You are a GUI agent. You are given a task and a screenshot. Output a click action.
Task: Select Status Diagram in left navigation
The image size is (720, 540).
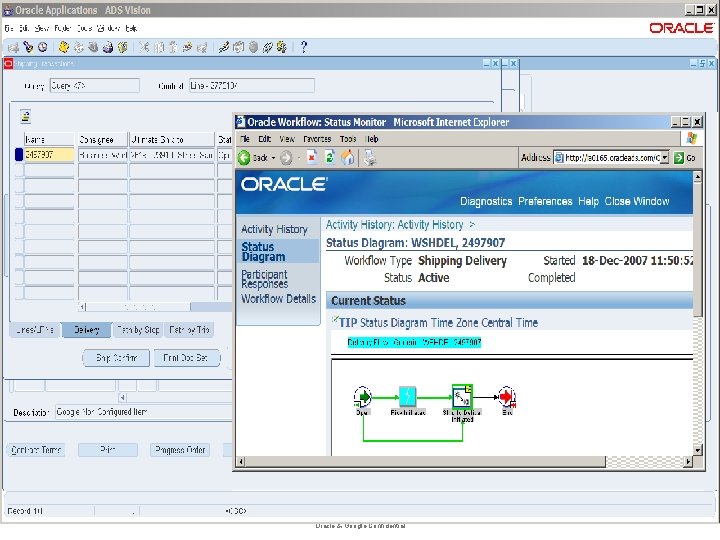pos(264,252)
